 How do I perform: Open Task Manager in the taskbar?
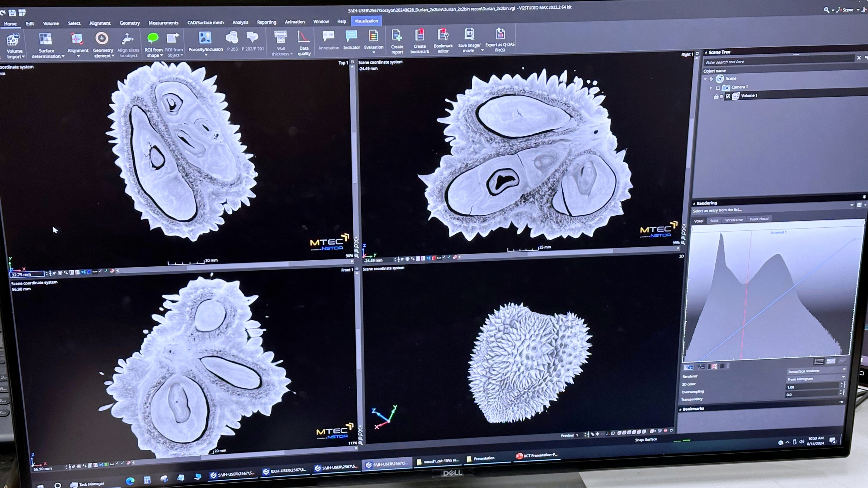coord(87,484)
